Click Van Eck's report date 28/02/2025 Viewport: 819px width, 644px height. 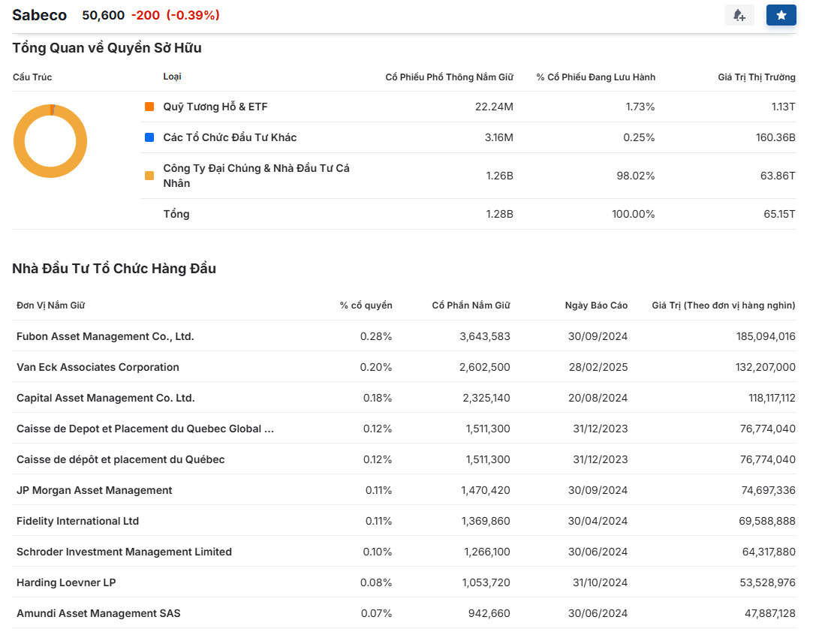tap(598, 367)
